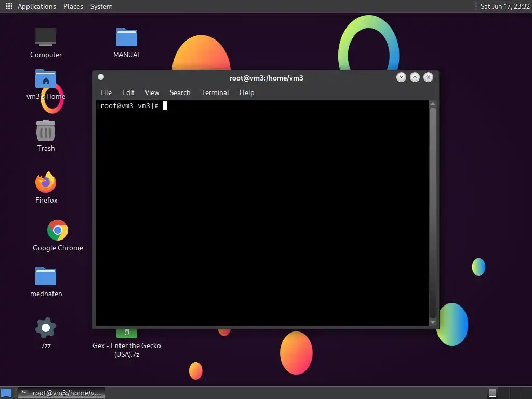The height and width of the screenshot is (399, 532).
Task: Minimize the terminal window
Action: coord(401,77)
